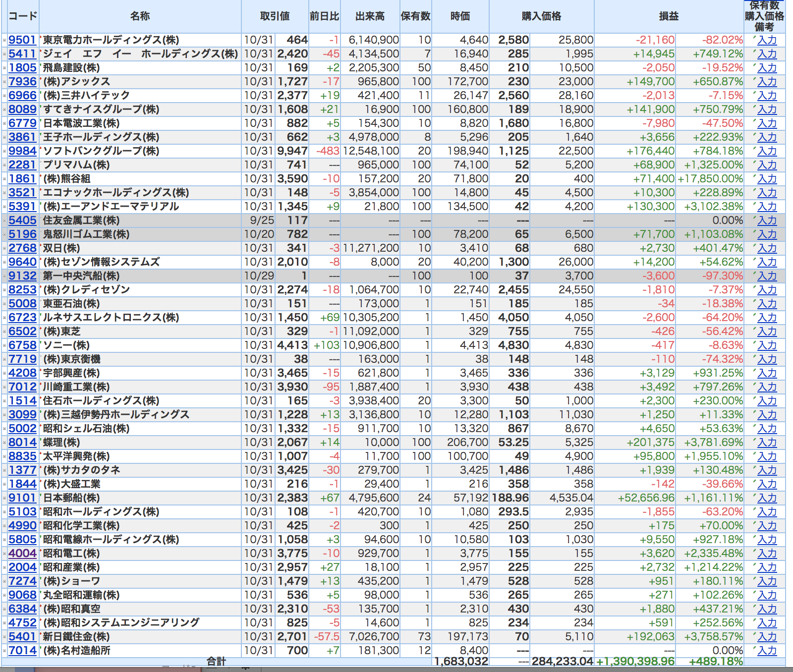Click the remove icon beside code 6758 ソニー
793x672 pixels.
tap(4, 345)
